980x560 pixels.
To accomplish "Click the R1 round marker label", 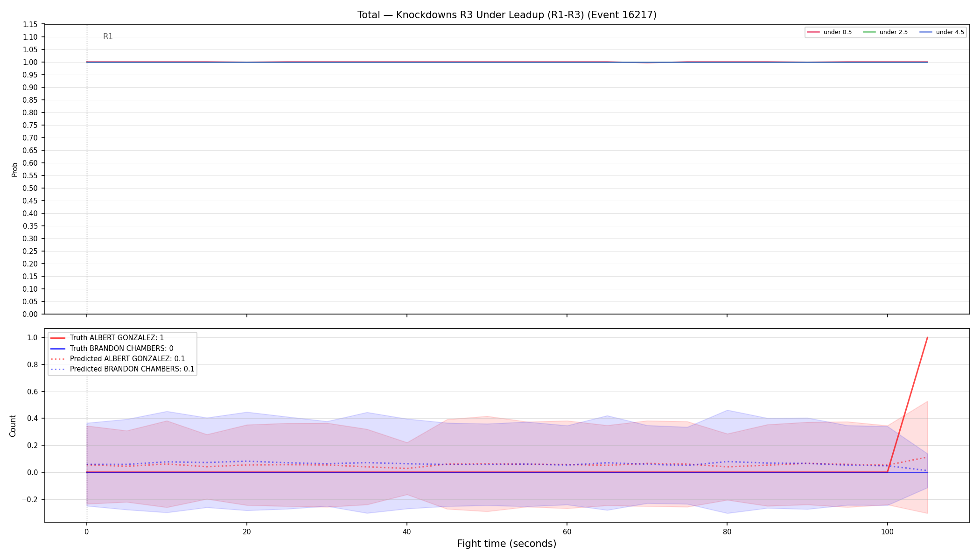I will (108, 36).
